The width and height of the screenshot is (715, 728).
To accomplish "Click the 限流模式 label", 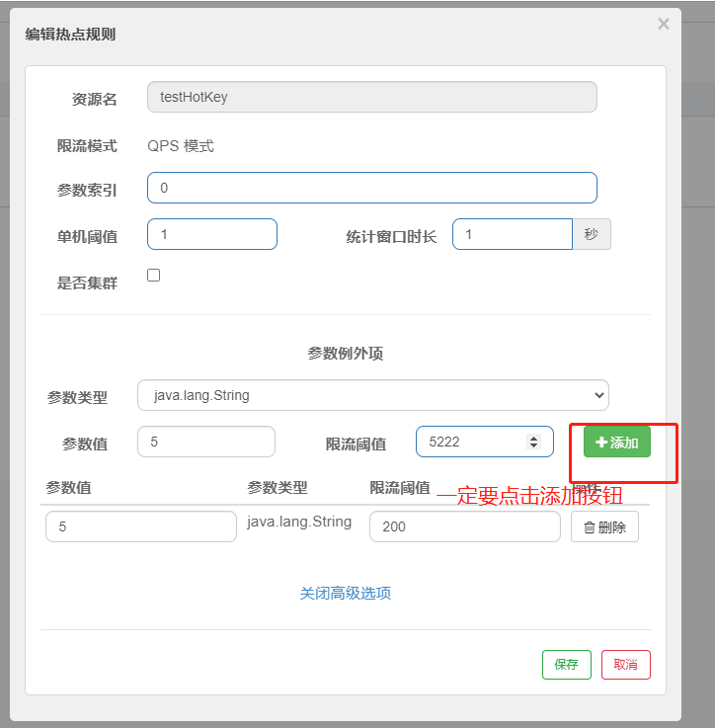I will [87, 146].
